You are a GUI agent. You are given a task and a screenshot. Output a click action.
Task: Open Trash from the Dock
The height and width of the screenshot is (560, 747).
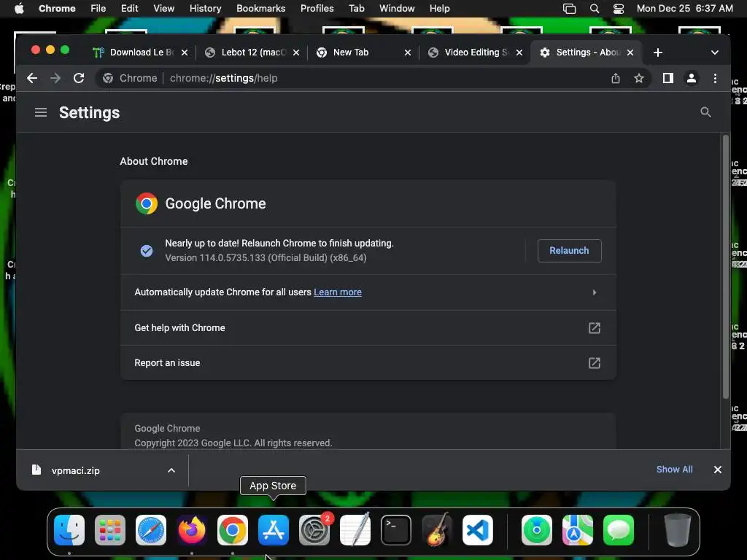click(678, 530)
